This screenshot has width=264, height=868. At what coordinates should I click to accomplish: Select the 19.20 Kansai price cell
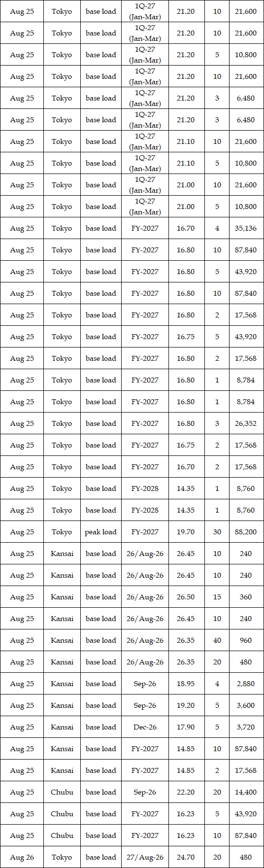[186, 705]
